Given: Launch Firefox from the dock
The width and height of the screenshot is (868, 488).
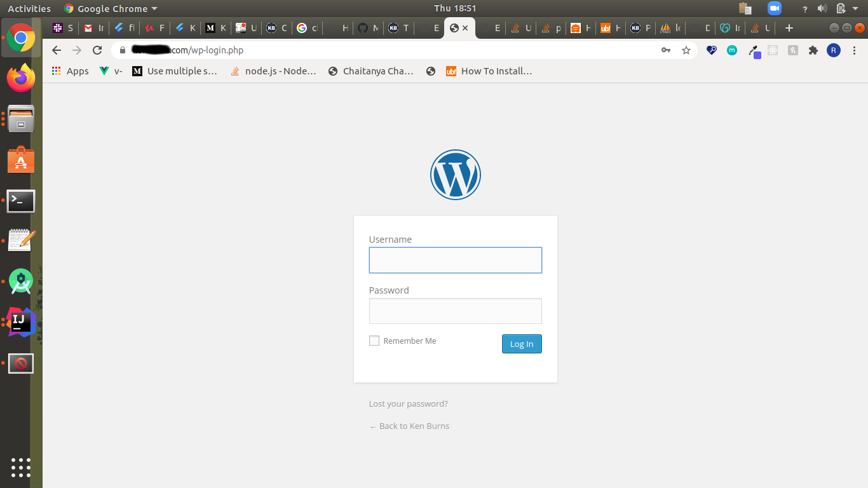Looking at the screenshot, I should pos(21,78).
